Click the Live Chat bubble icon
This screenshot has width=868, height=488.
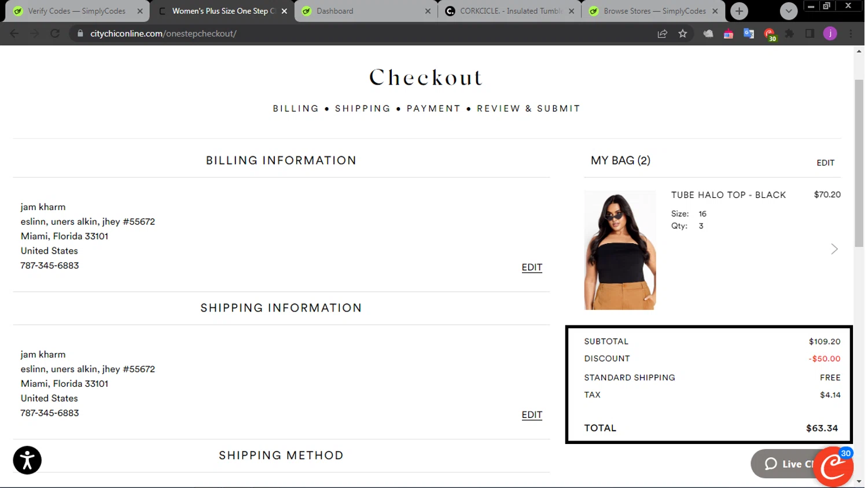pos(771,464)
